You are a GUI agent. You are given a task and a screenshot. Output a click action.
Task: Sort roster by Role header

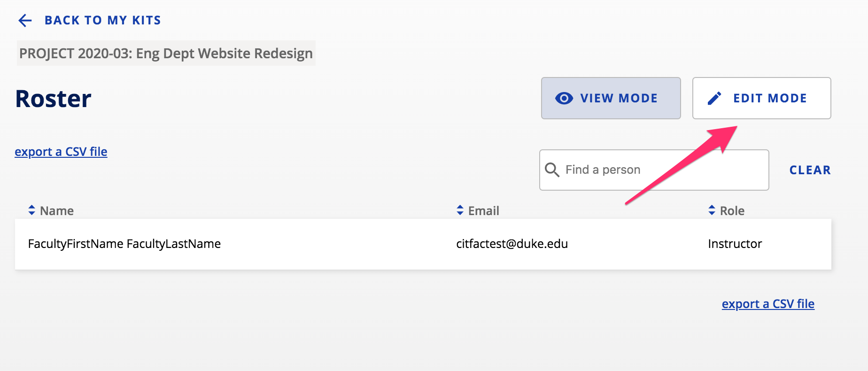coord(732,211)
